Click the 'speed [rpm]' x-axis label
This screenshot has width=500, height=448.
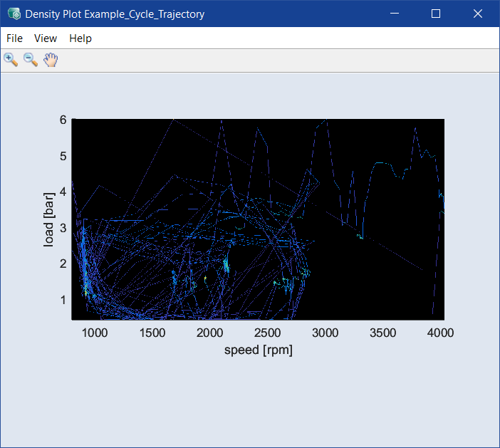pyautogui.click(x=258, y=350)
